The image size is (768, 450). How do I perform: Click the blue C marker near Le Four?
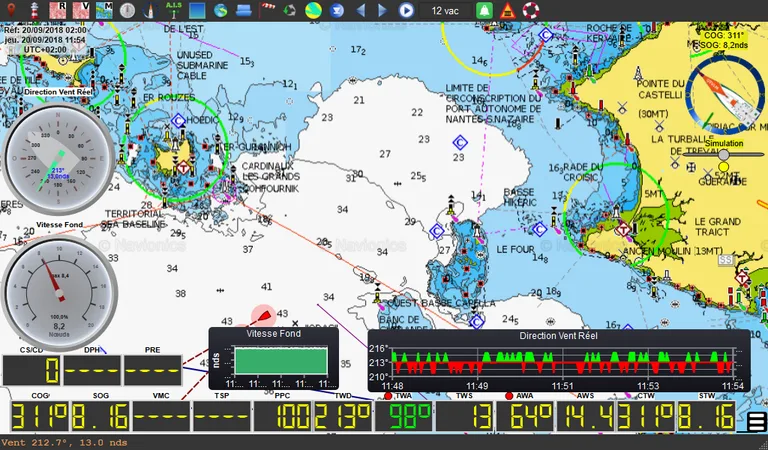pyautogui.click(x=539, y=229)
